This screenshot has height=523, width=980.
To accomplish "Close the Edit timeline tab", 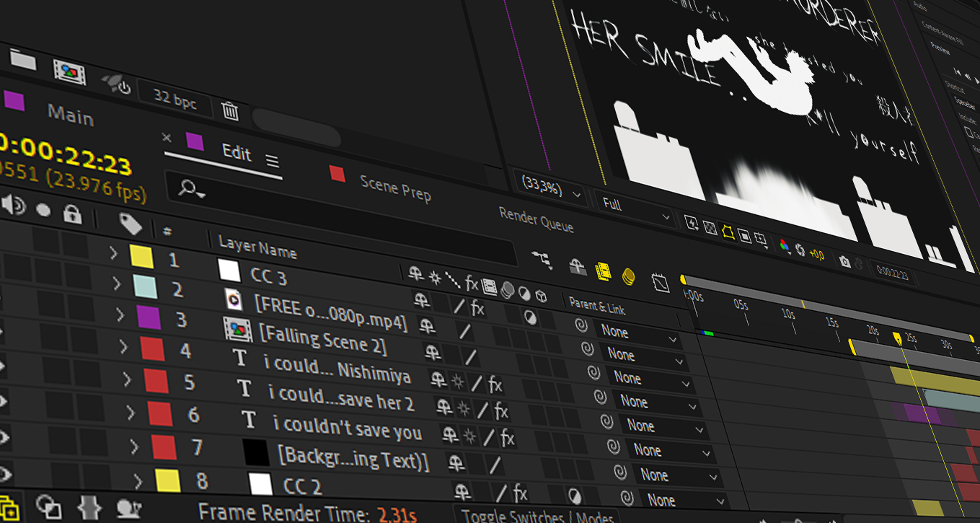I will point(167,137).
